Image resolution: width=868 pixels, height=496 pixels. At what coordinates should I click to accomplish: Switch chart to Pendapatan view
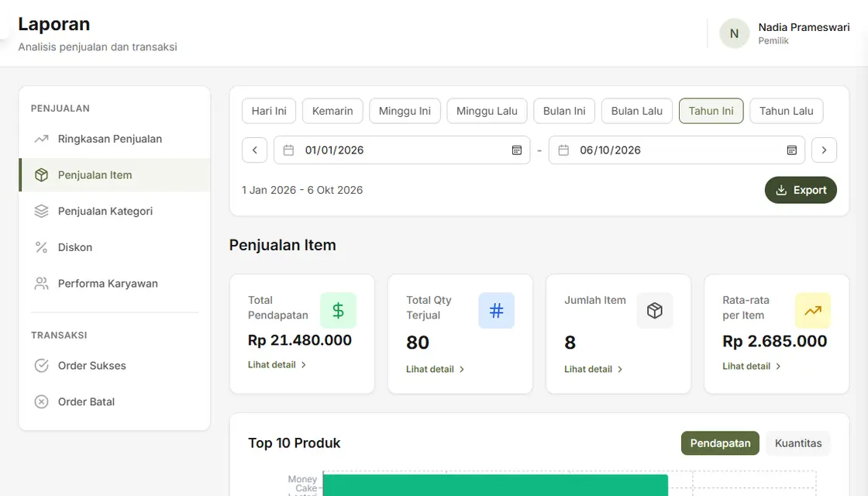(x=720, y=443)
